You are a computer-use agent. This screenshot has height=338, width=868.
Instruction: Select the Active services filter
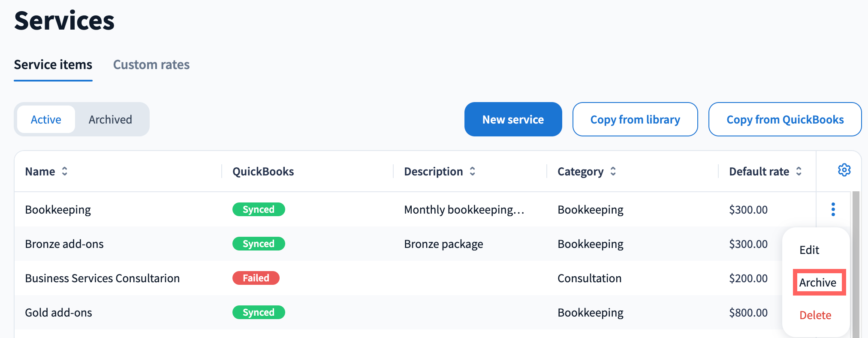click(46, 120)
